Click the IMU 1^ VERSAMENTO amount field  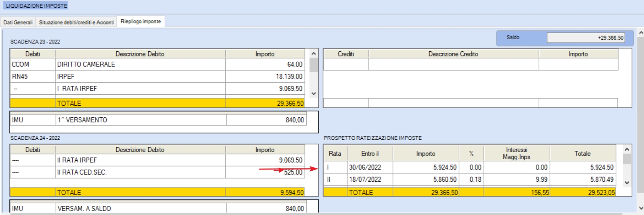[267, 120]
